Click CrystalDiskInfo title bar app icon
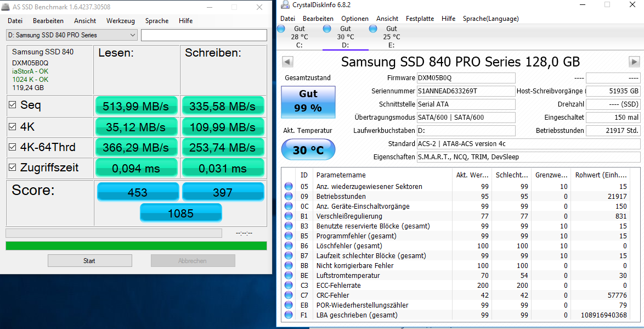Viewport: 644px width, 329px height. 286,5
